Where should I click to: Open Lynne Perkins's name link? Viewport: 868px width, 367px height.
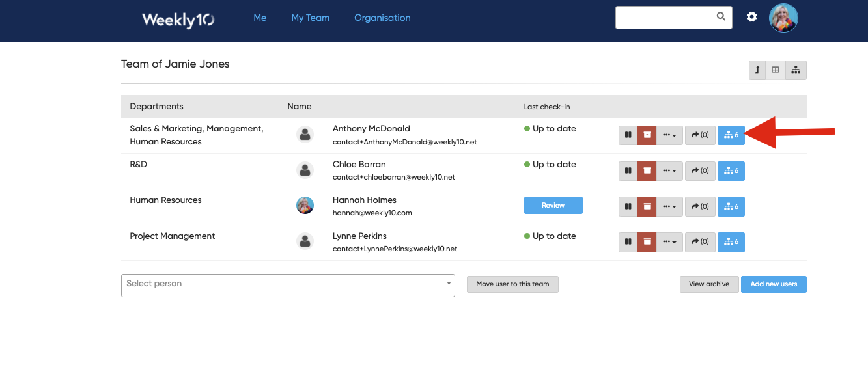(359, 236)
